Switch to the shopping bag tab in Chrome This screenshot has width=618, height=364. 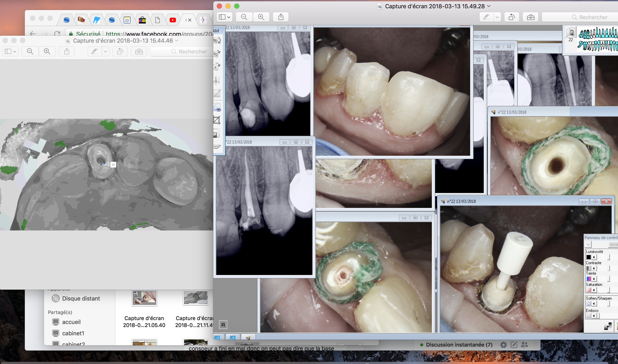click(142, 20)
